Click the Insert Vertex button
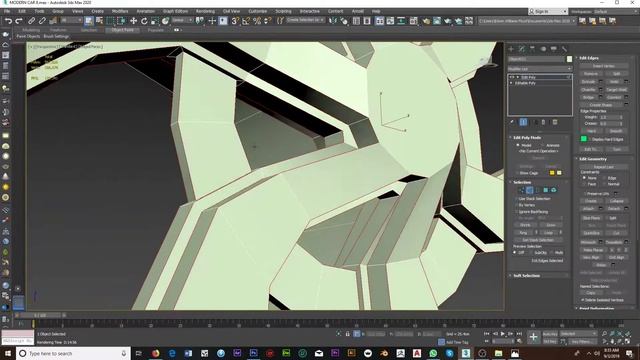640x360 pixels. click(x=604, y=66)
